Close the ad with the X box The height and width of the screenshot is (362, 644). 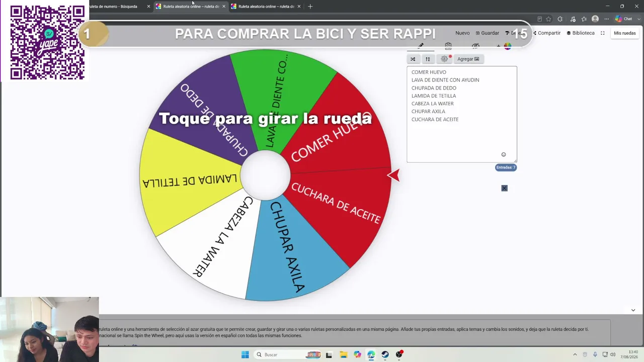(504, 188)
